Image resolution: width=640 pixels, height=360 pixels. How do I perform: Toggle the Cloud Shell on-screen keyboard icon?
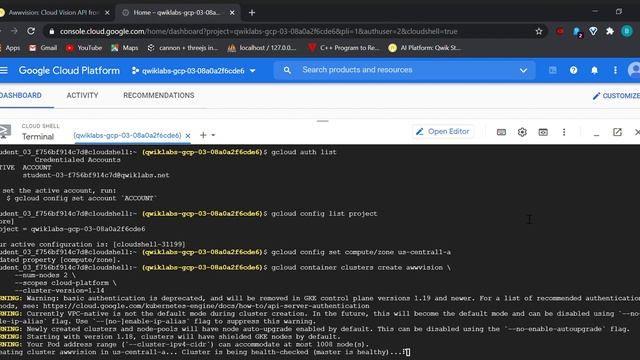(501, 132)
